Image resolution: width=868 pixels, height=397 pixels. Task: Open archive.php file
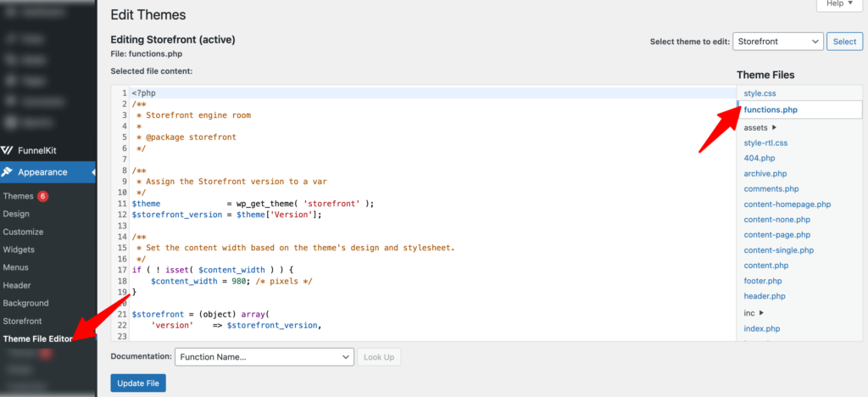[765, 173]
